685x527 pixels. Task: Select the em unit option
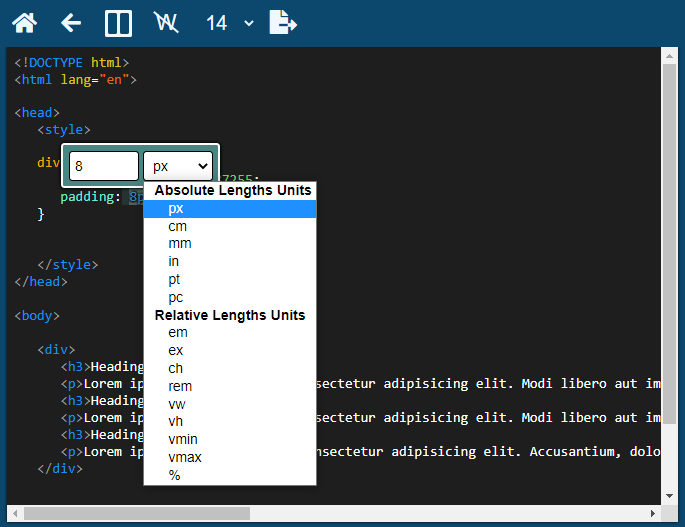(x=230, y=333)
